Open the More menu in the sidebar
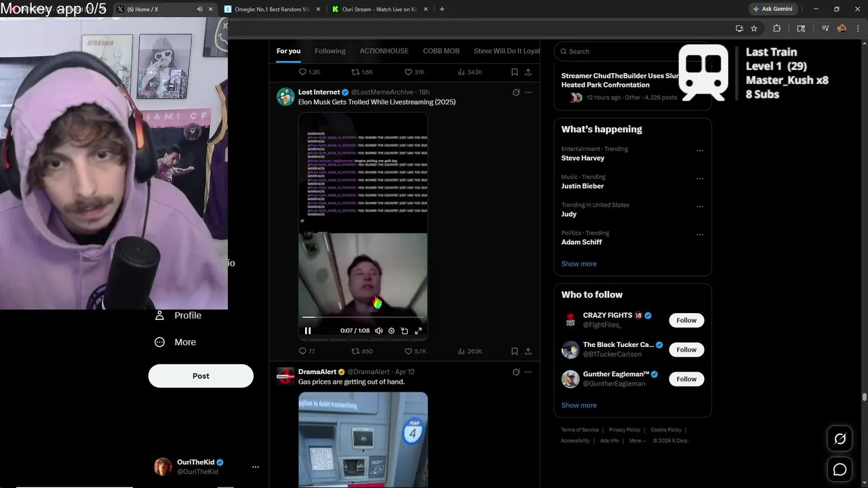Viewport: 868px width, 488px height. click(x=176, y=342)
